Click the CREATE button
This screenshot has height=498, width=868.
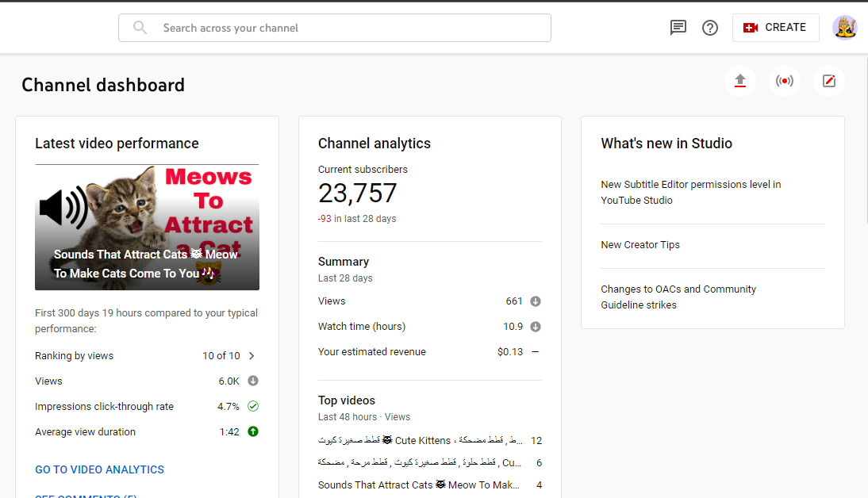tap(775, 28)
